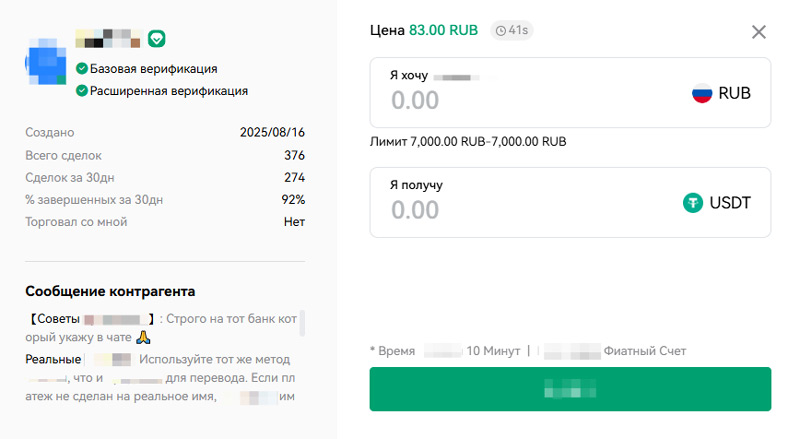Image resolution: width=800 pixels, height=439 pixels.
Task: Click the Russian flag RUB icon
Action: coord(702,93)
